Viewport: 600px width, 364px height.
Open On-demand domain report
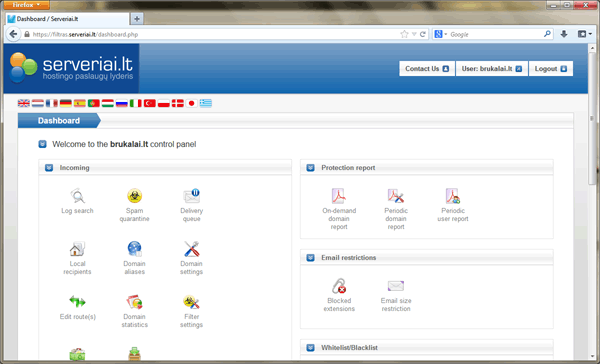point(339,209)
